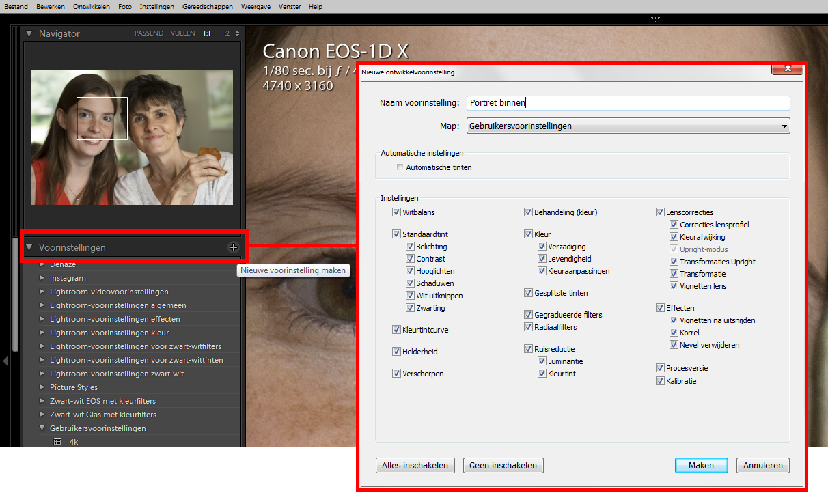Click the Navigator zoom level arrows
Viewport: 828px width, 504px height.
pyautogui.click(x=237, y=33)
